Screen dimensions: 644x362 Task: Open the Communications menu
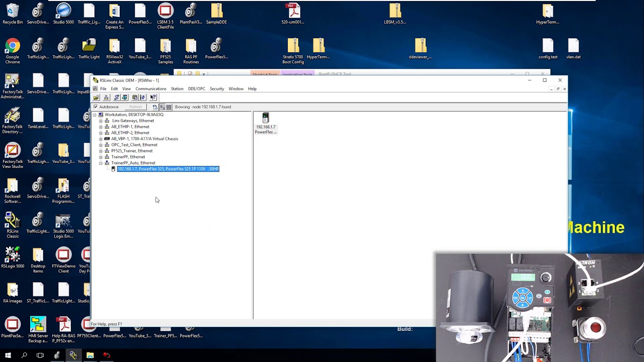point(151,89)
